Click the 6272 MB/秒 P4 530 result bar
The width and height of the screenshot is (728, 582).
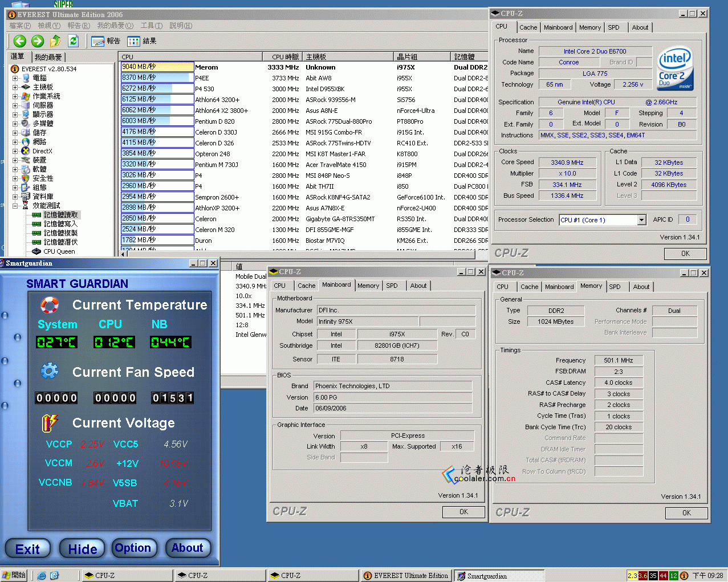click(x=157, y=88)
